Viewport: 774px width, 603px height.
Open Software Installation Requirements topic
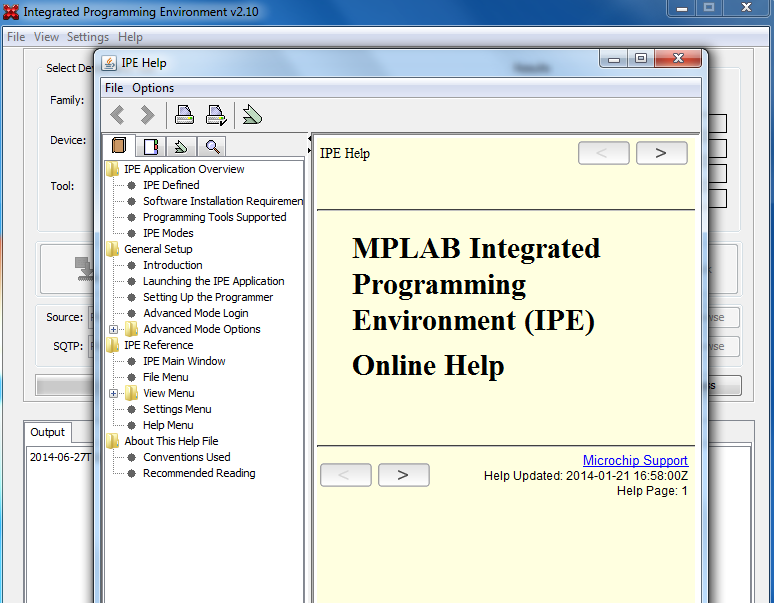(x=223, y=201)
